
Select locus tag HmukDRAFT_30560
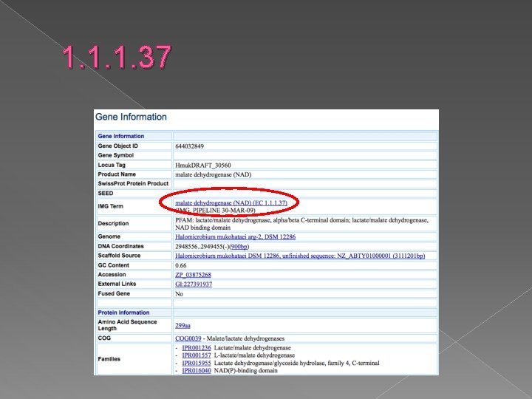pos(203,166)
